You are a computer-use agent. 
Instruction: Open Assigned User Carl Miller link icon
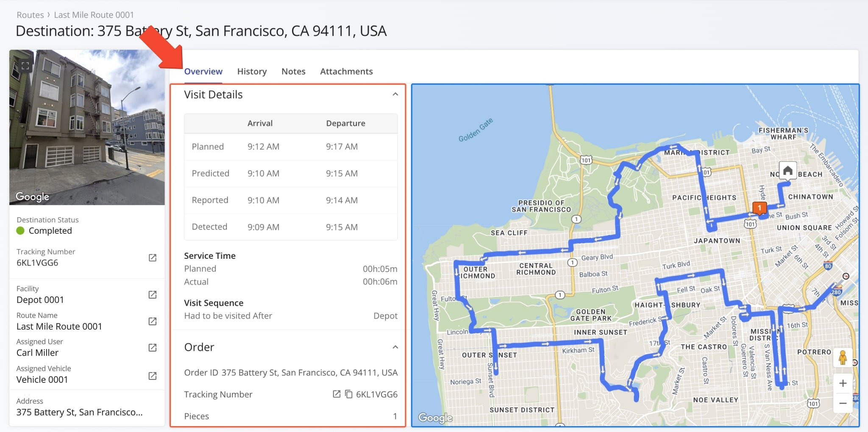tap(153, 348)
